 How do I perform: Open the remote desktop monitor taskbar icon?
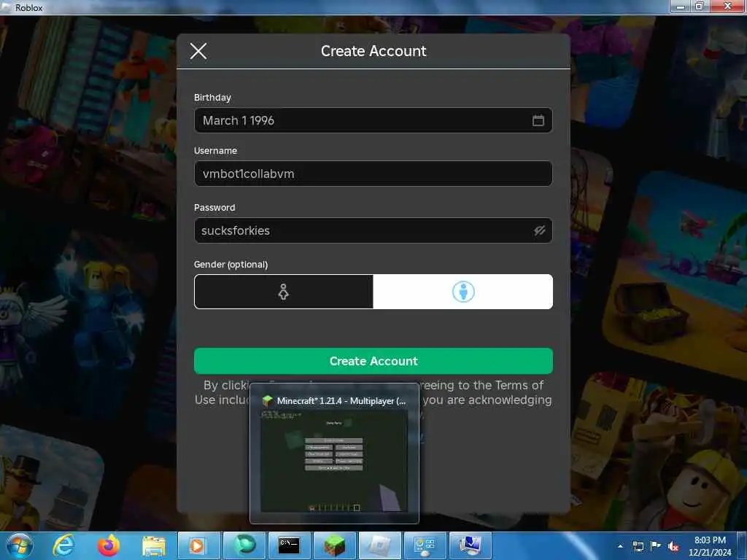471,545
